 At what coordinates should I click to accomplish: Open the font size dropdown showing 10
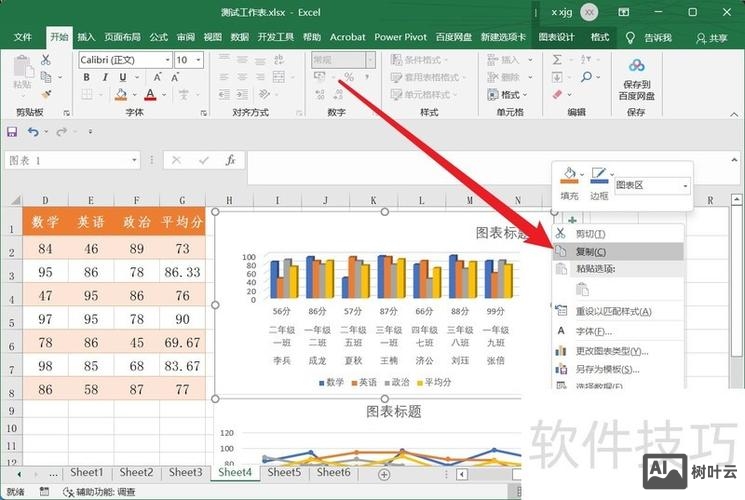199,60
